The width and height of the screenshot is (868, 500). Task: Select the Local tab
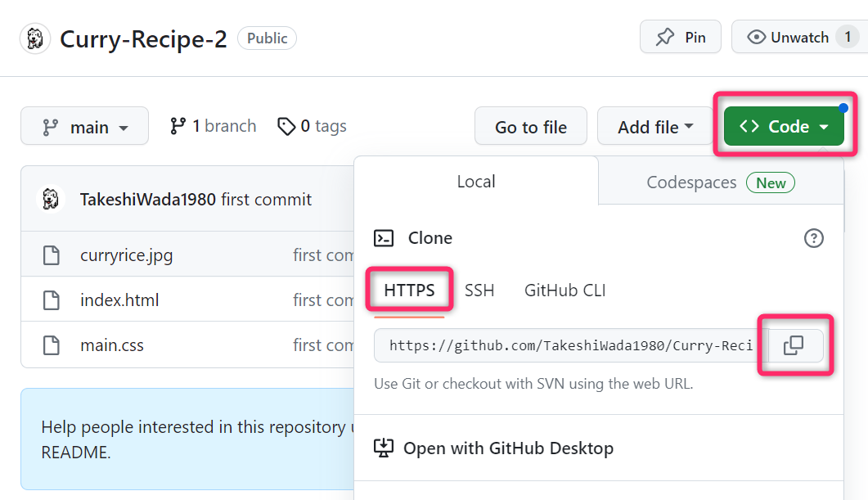(x=476, y=182)
